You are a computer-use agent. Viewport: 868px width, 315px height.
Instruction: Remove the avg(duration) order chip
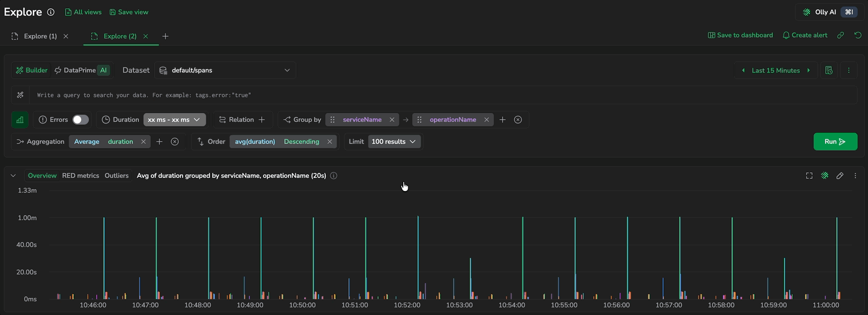[330, 142]
